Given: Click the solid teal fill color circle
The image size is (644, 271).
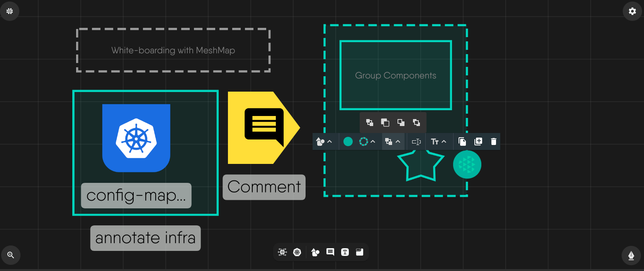Looking at the screenshot, I should pos(348,141).
